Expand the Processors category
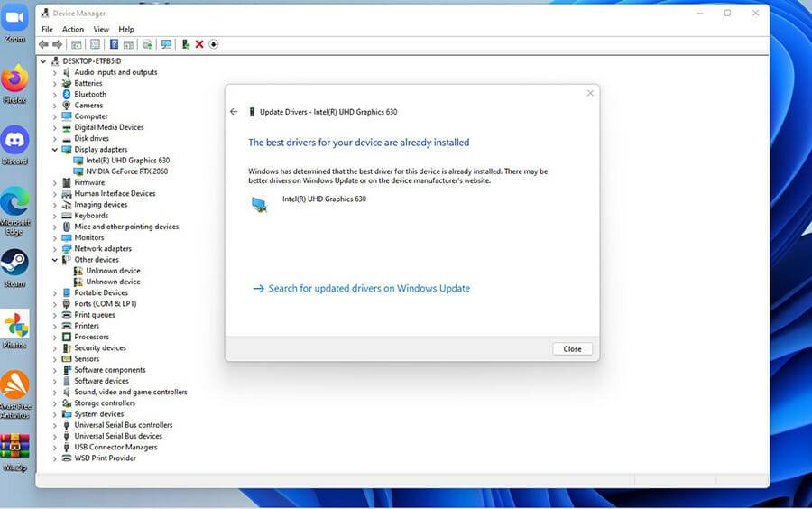Viewport: 812px width, 509px height. click(x=55, y=337)
